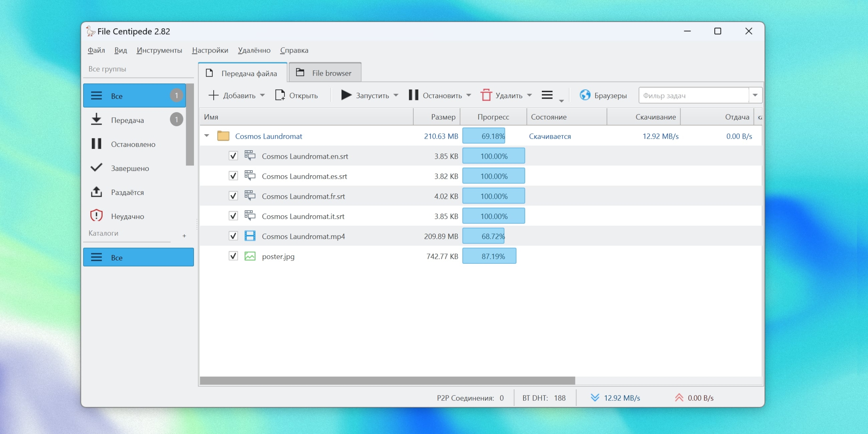868x434 pixels.
Task: Click the 68.72% progress bar of mp4 file
Action: (x=484, y=236)
